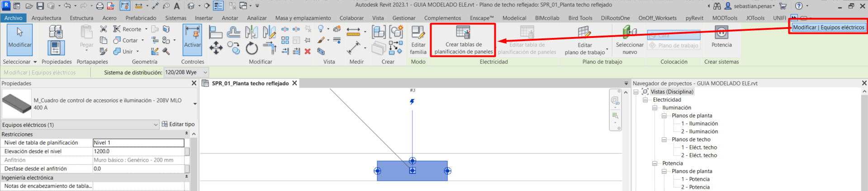
Task: Select the Rotate tool in Modificar panel
Action: coord(251,48)
